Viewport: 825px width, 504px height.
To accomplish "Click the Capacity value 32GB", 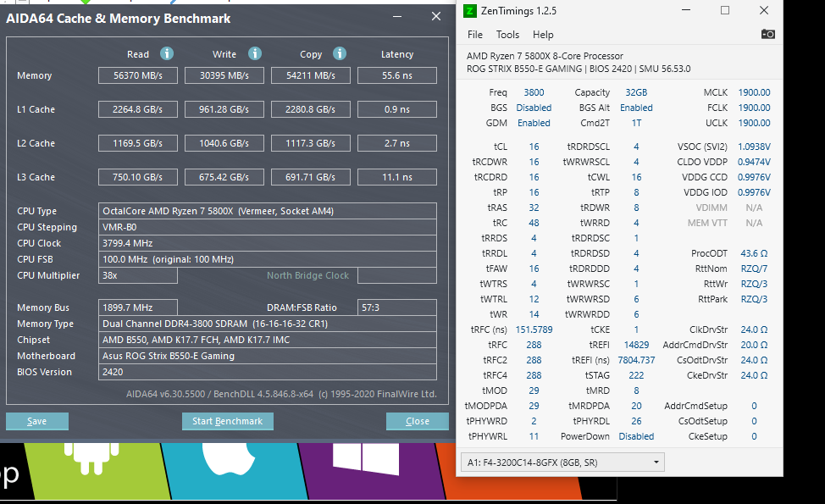I will pos(636,92).
